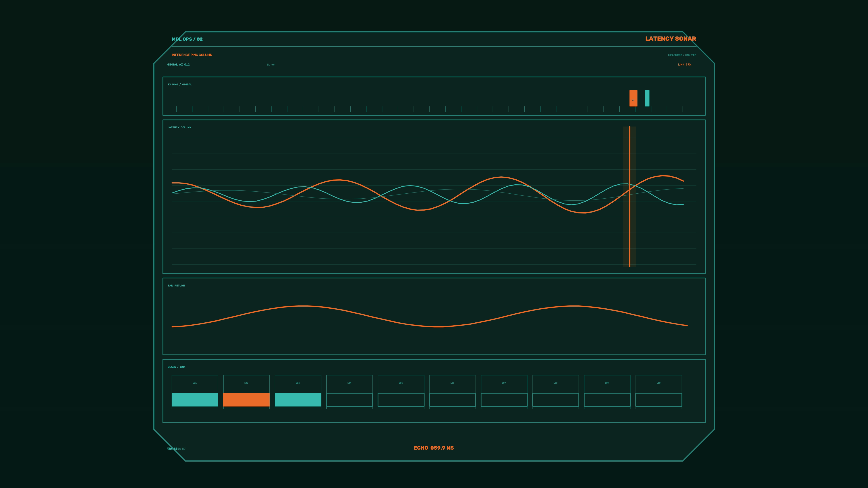Click the teal gimbal marker beside TX

[647, 98]
